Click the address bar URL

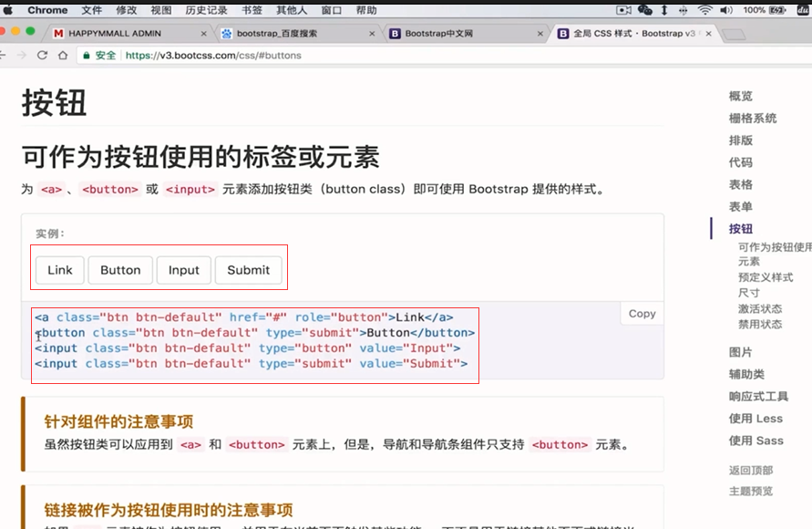[x=213, y=56]
